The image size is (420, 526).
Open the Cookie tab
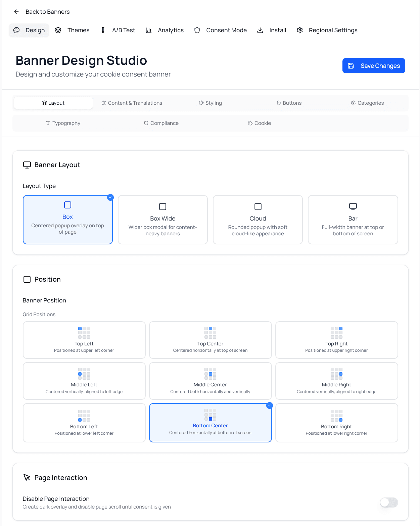259,123
